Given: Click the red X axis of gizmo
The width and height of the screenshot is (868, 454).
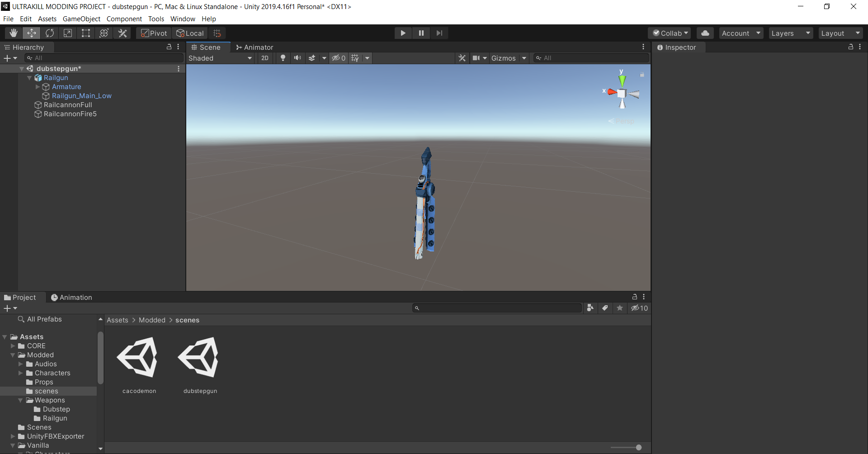Looking at the screenshot, I should pos(611,92).
